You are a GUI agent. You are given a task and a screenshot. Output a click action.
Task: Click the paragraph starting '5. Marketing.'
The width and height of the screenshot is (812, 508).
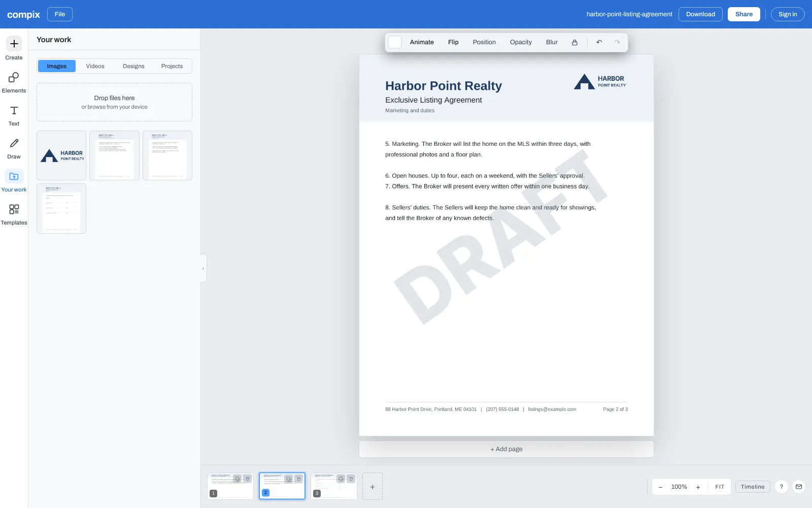click(488, 149)
